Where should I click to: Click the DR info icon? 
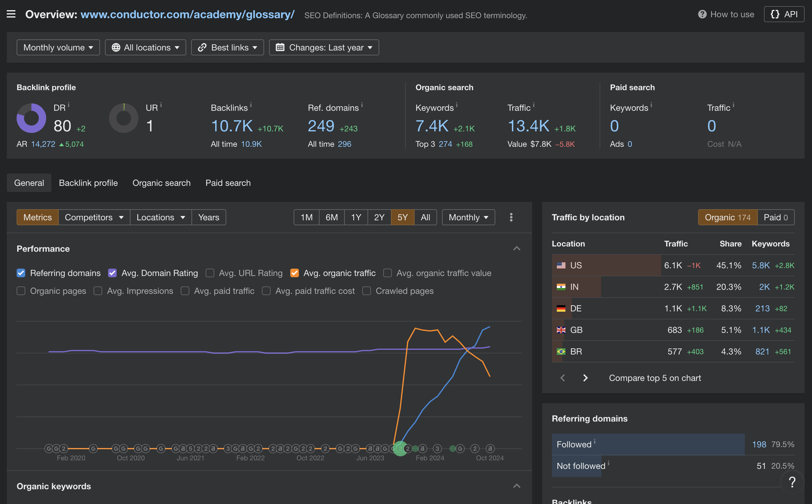69,105
